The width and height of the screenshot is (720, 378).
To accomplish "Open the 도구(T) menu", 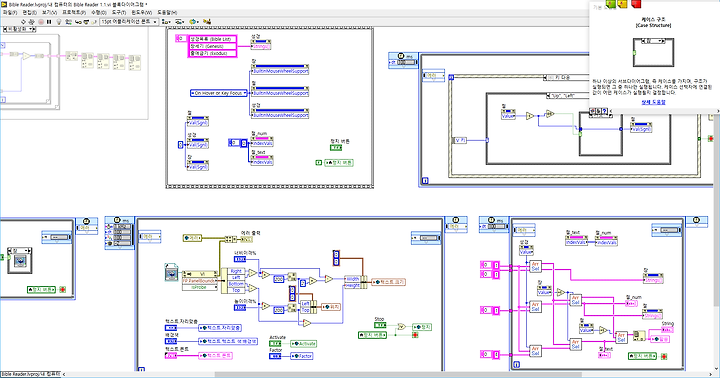I will tap(119, 12).
